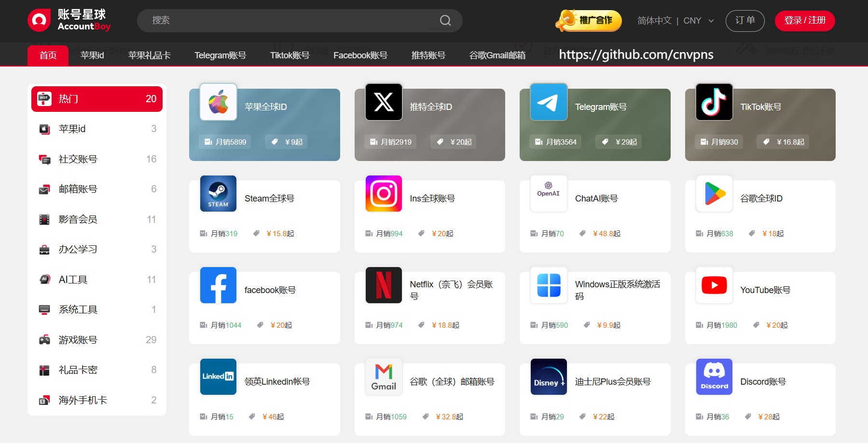Open the 苹果礼品卡 navigation tab
Screen dimensions: 868x443
pos(149,55)
